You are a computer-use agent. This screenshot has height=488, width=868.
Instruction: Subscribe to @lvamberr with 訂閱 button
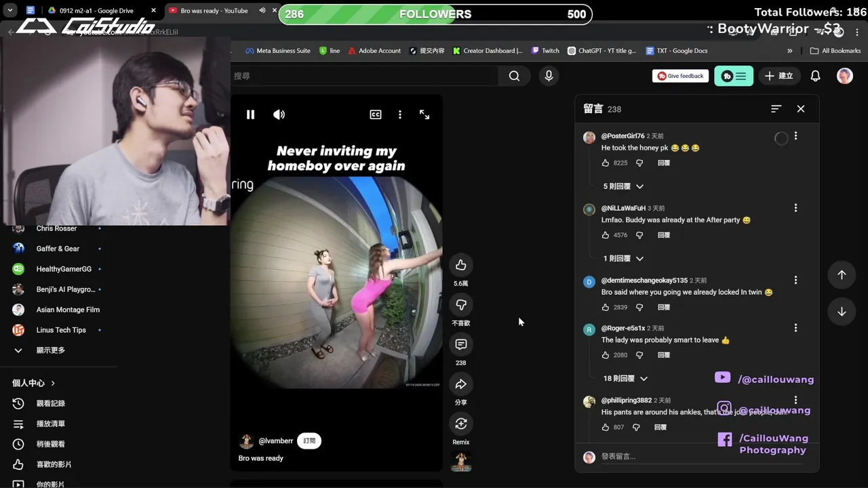tap(309, 441)
